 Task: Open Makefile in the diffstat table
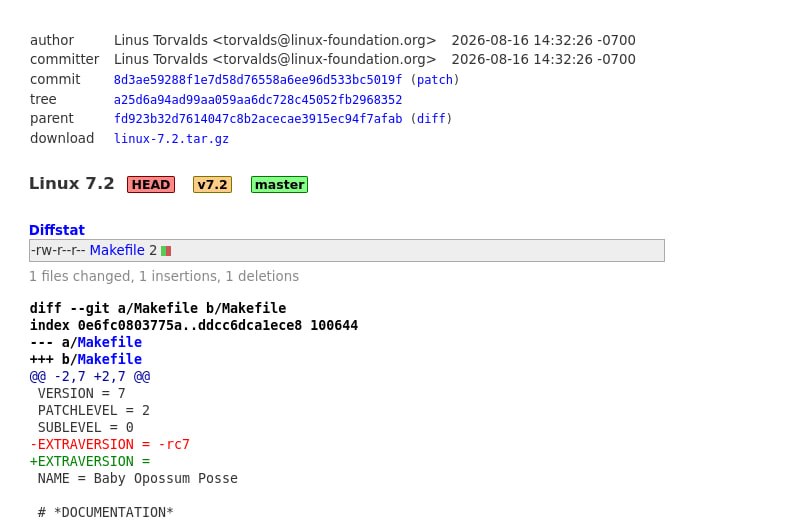pyautogui.click(x=117, y=250)
